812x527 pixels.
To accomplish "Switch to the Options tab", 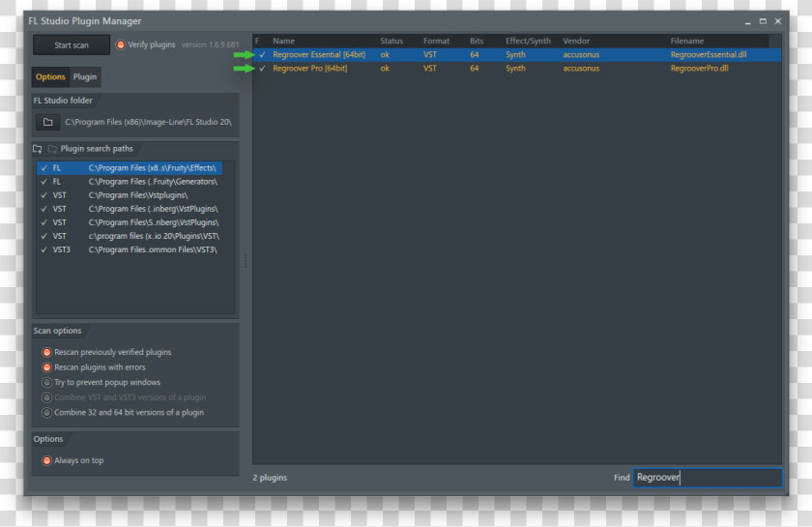I will [x=50, y=76].
